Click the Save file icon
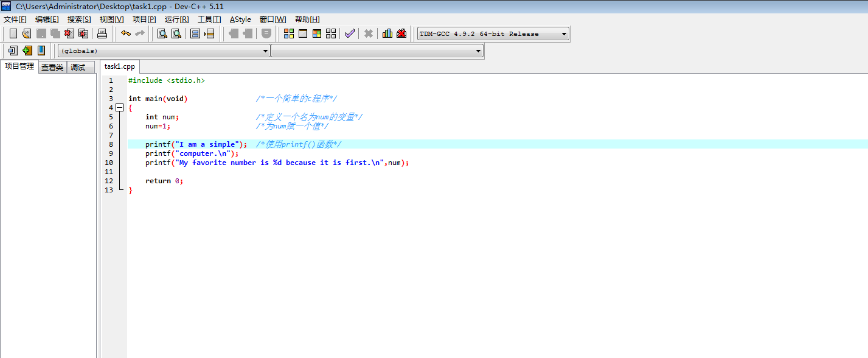This screenshot has width=868, height=358. 41,33
